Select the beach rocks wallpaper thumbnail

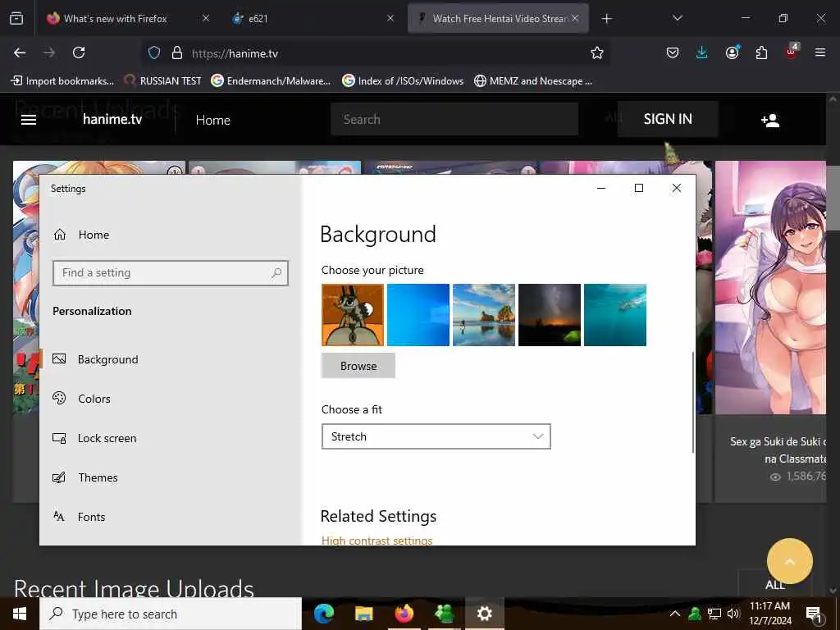tap(484, 315)
